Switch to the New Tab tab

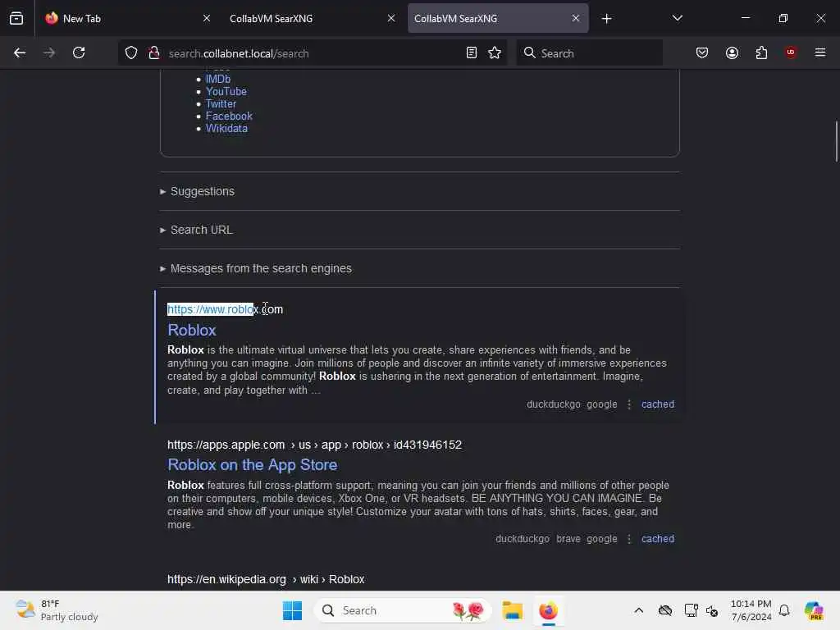tap(127, 18)
